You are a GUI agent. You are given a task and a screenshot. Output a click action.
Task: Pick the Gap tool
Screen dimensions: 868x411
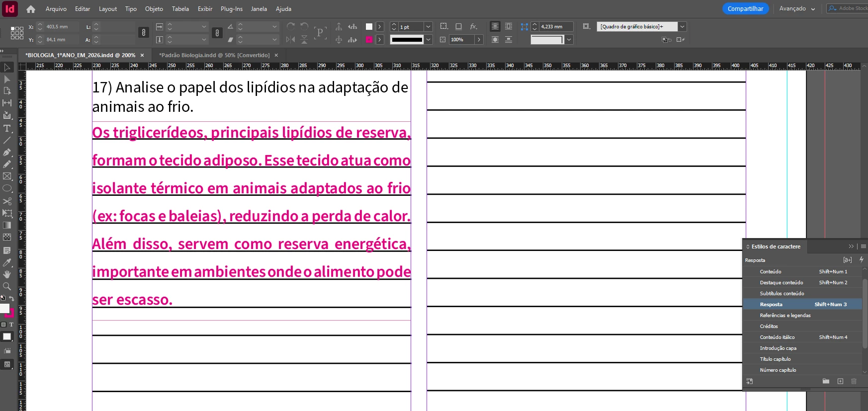(7, 103)
